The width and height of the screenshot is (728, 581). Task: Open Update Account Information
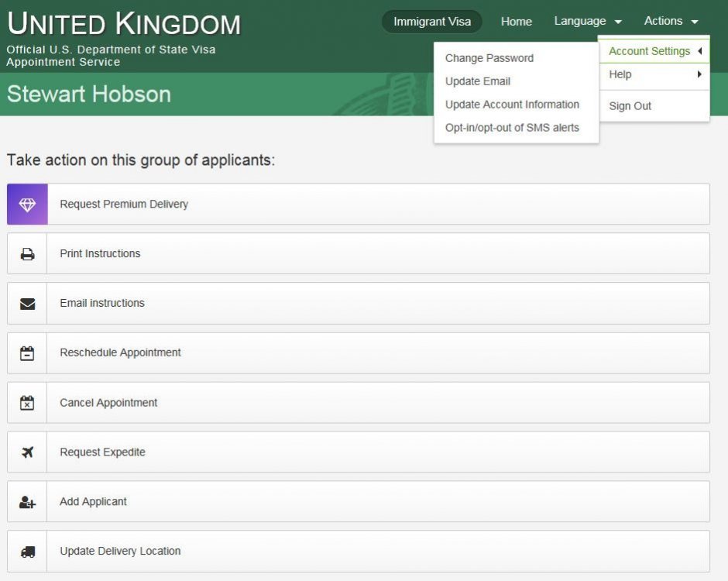coord(512,105)
